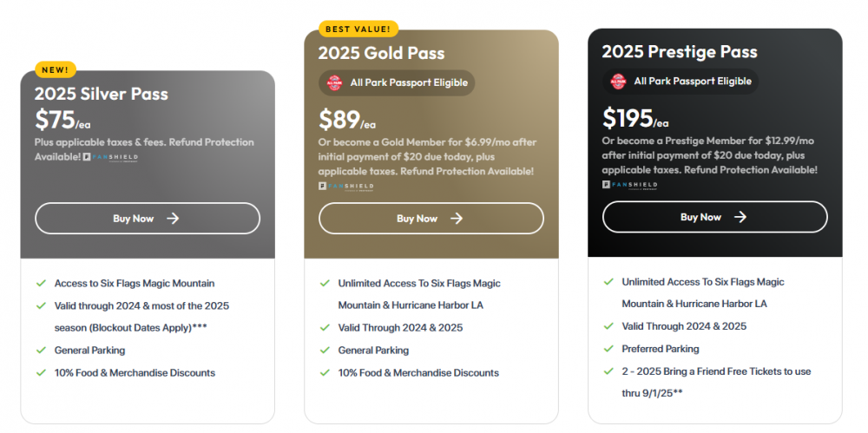Click the BEST VALUE! badge on Gold Pass
Image resolution: width=868 pixels, height=433 pixels.
(358, 29)
